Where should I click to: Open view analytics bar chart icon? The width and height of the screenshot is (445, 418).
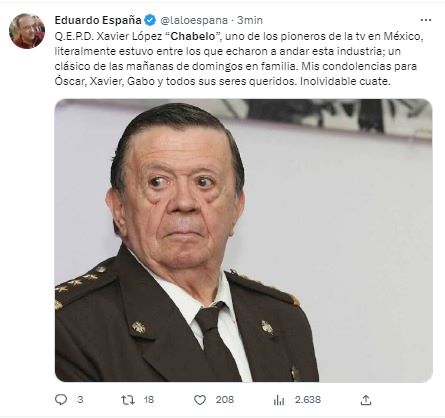coord(279,400)
